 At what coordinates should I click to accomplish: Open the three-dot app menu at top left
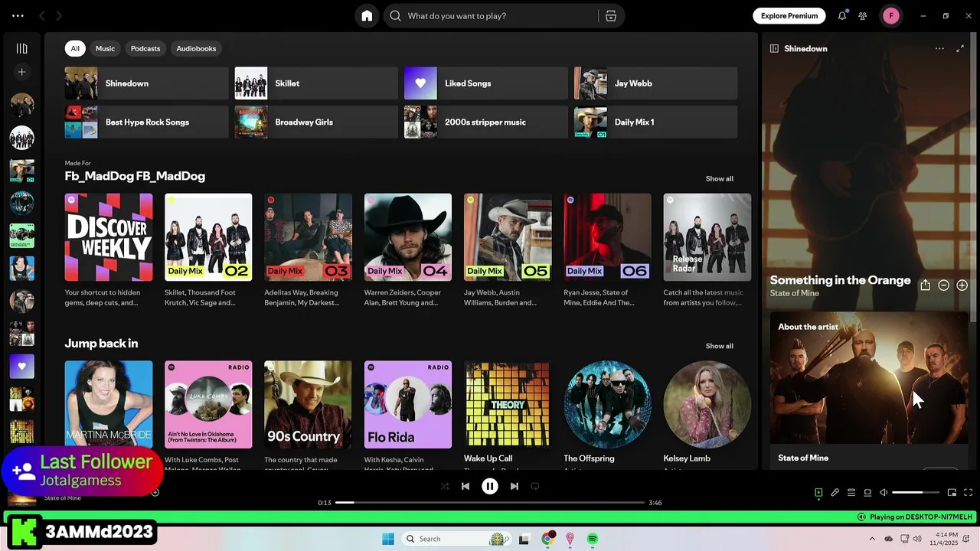[x=18, y=15]
